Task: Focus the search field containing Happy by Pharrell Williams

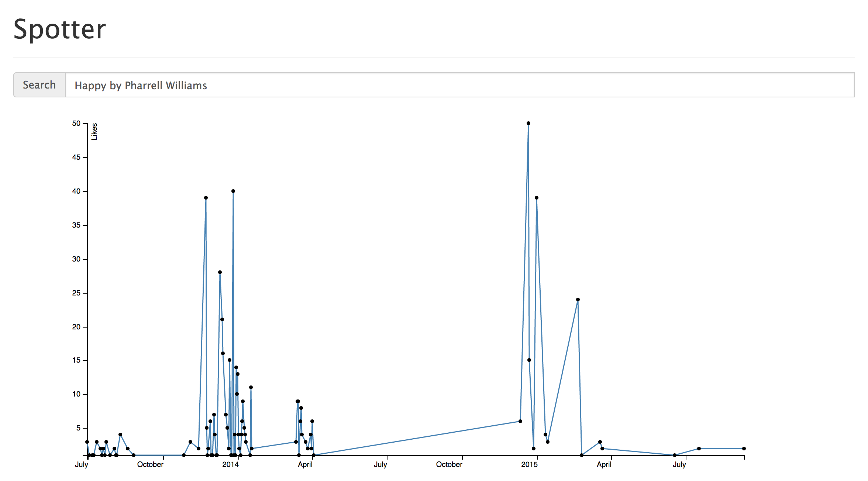Action: click(x=459, y=85)
